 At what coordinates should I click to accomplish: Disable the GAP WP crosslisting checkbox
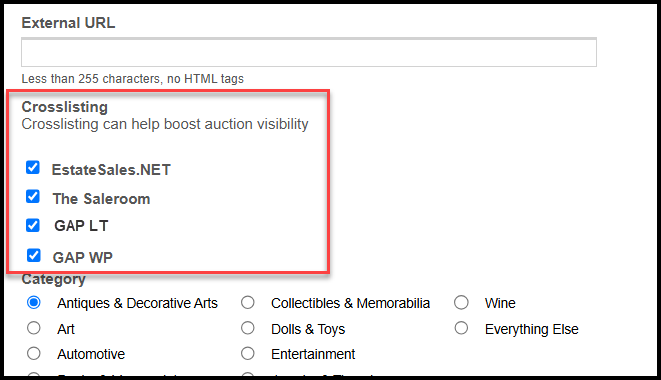point(33,256)
